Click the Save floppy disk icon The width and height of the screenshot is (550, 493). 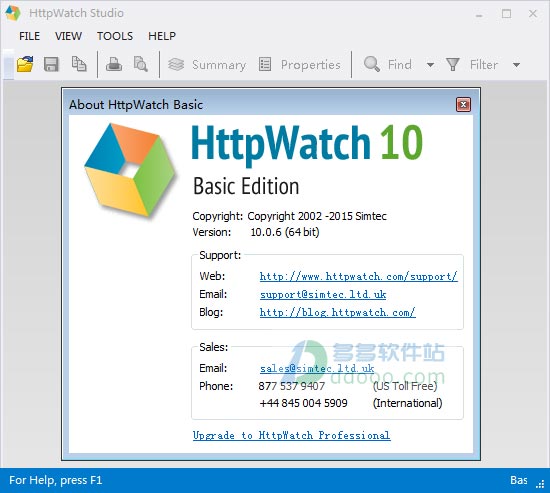click(51, 64)
